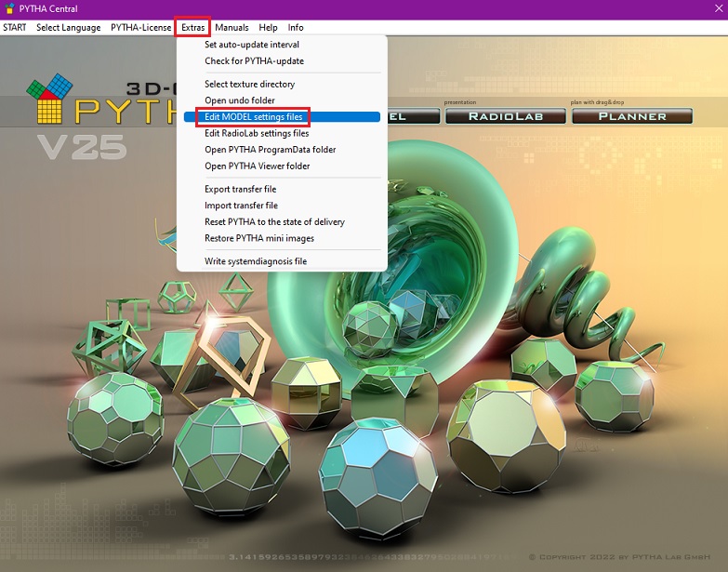Choose Edit RadioLab settings files

pyautogui.click(x=282, y=133)
